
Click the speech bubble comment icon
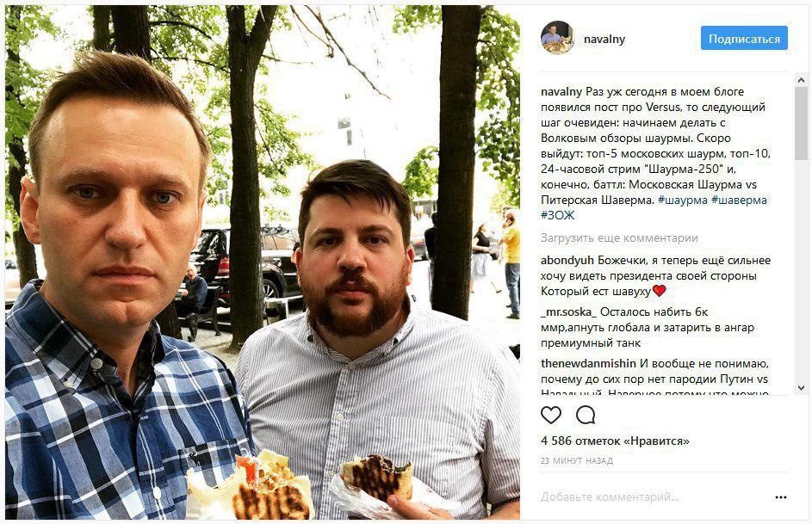click(x=586, y=415)
